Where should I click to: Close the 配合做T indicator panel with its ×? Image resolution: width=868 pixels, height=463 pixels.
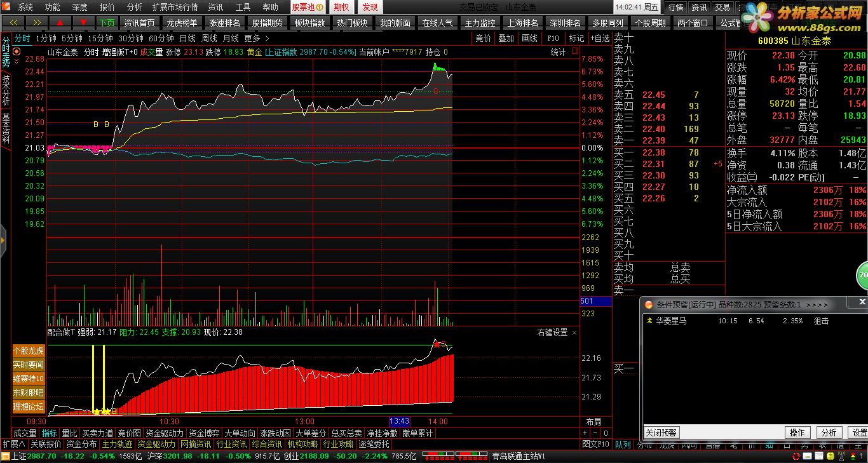point(574,333)
